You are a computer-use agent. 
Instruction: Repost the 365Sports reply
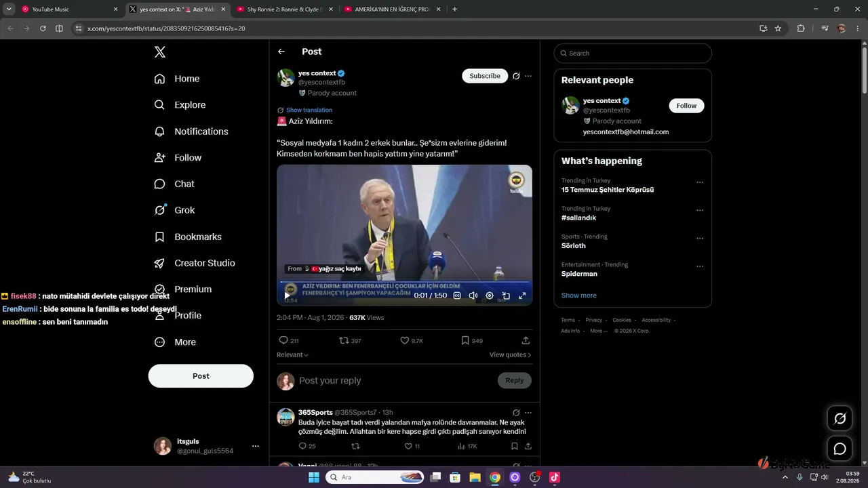pyautogui.click(x=355, y=446)
